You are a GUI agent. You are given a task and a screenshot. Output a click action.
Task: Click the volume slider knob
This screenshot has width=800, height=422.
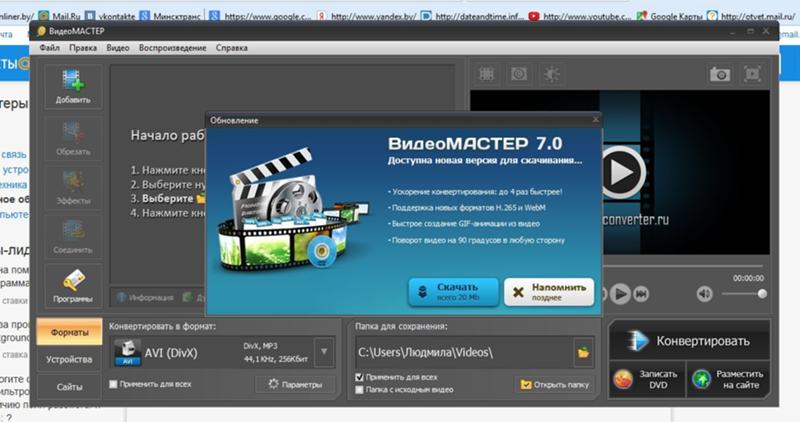pyautogui.click(x=762, y=294)
